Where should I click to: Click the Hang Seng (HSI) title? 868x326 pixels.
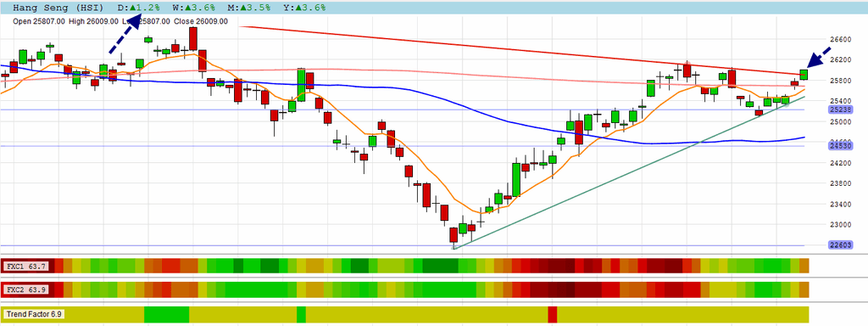(58, 8)
